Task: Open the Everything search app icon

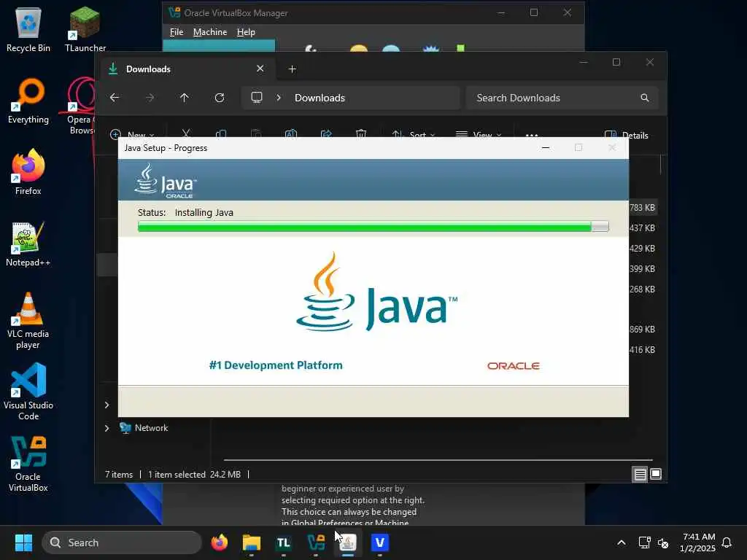Action: [28, 101]
